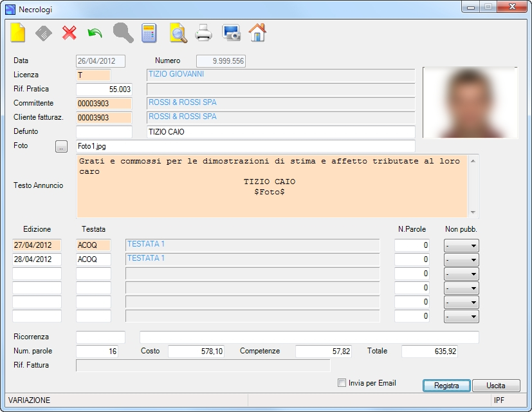Viewport: 532px width, 412px height.
Task: Click the Uscita button
Action: tap(496, 386)
